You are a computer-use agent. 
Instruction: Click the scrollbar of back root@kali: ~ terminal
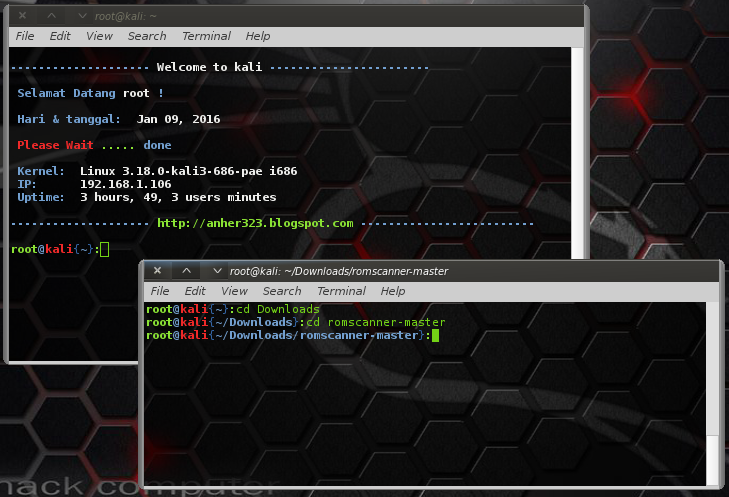click(x=577, y=153)
